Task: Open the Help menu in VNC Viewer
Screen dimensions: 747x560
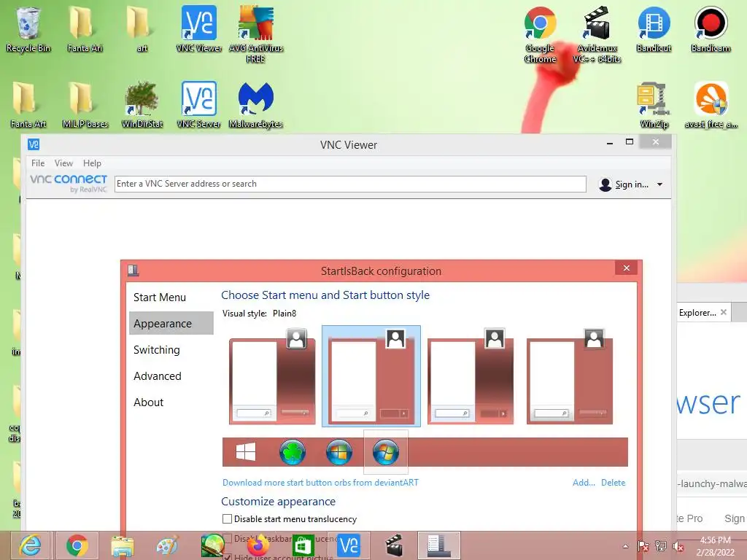Action: pos(92,163)
